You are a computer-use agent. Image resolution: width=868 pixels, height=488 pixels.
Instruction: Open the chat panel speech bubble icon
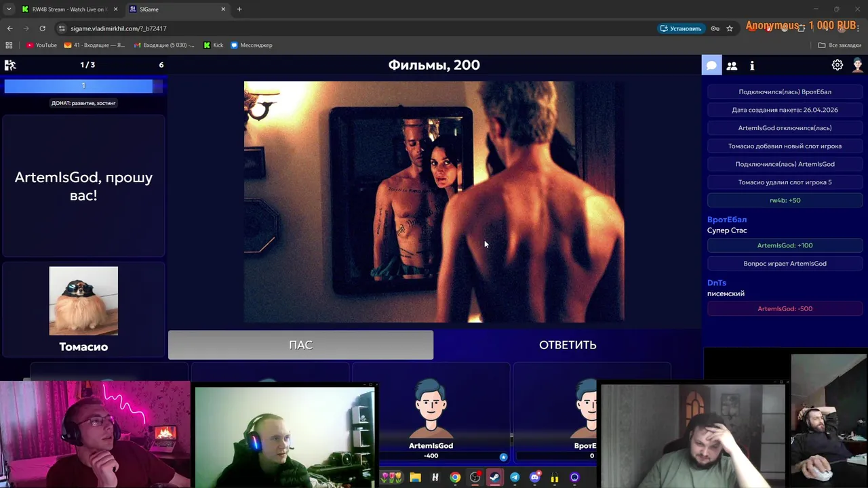point(711,66)
